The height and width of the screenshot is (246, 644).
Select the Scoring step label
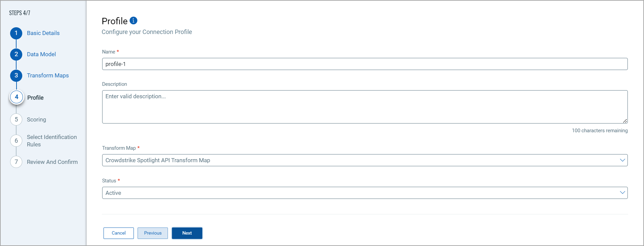36,119
